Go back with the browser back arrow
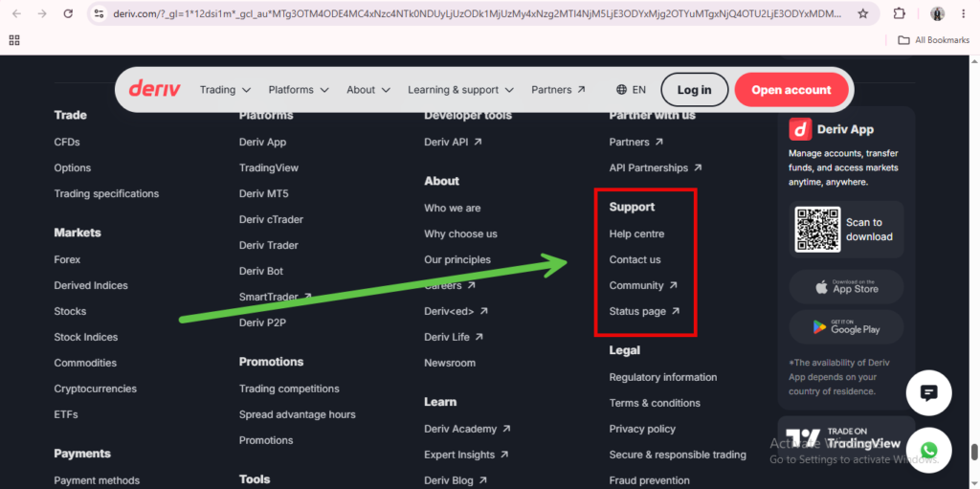This screenshot has height=489, width=980. click(17, 13)
